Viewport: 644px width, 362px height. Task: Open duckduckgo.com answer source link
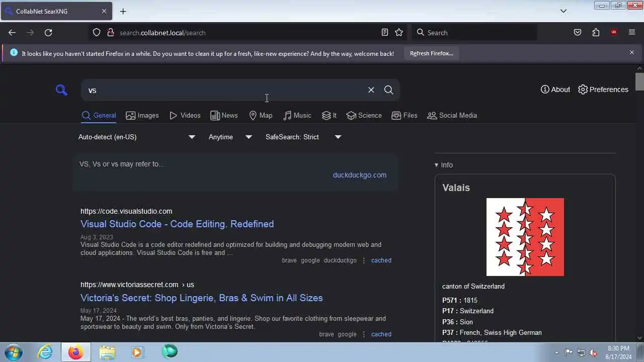click(x=360, y=175)
